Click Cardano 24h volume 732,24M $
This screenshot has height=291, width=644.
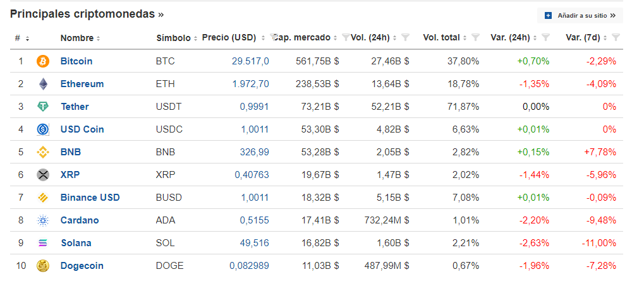387,220
